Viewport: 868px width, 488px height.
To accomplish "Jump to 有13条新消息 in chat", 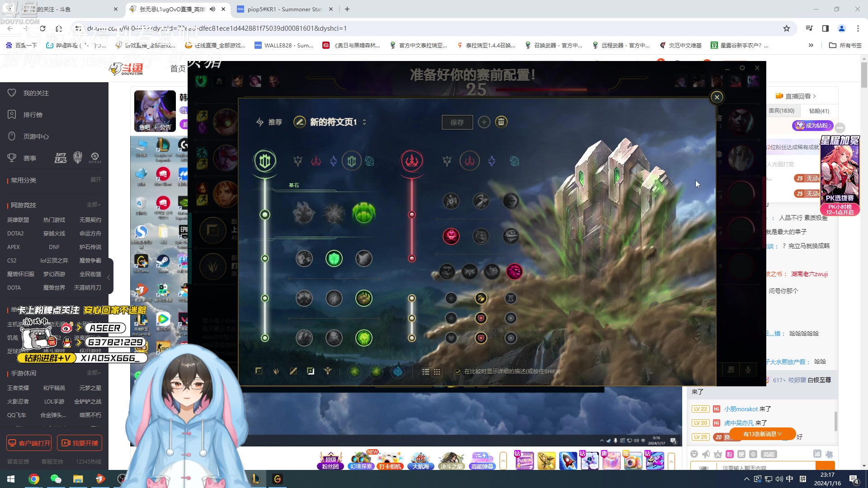I will pyautogui.click(x=762, y=434).
